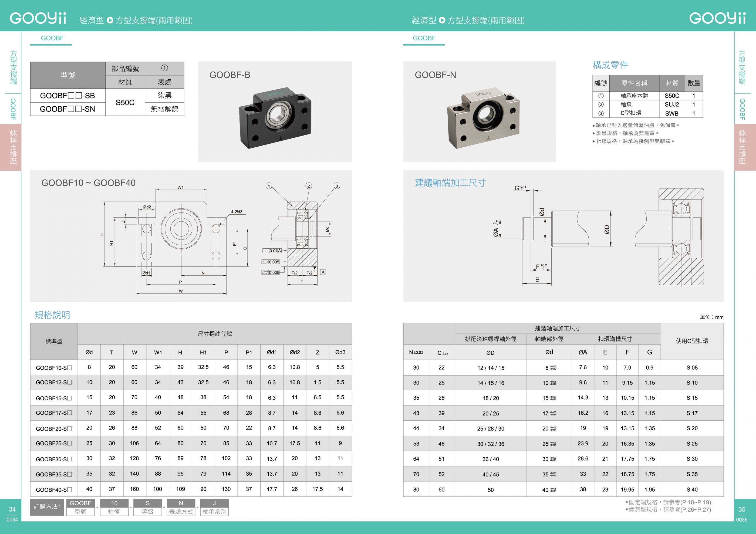
Task: Click the 建議軸端加工尺寸 diagram heading
Action: [x=450, y=183]
